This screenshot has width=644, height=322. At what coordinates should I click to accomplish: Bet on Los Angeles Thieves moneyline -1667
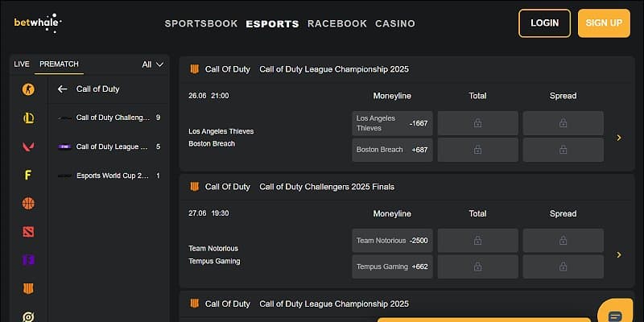click(x=392, y=123)
